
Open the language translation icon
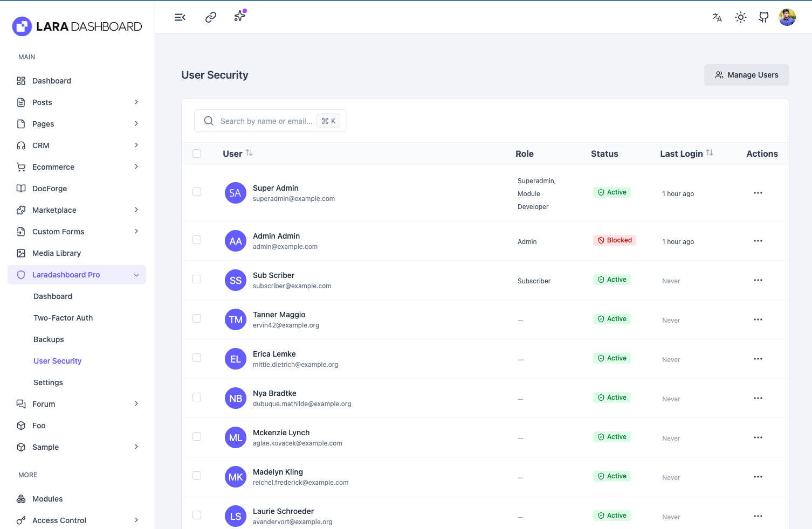pos(717,17)
